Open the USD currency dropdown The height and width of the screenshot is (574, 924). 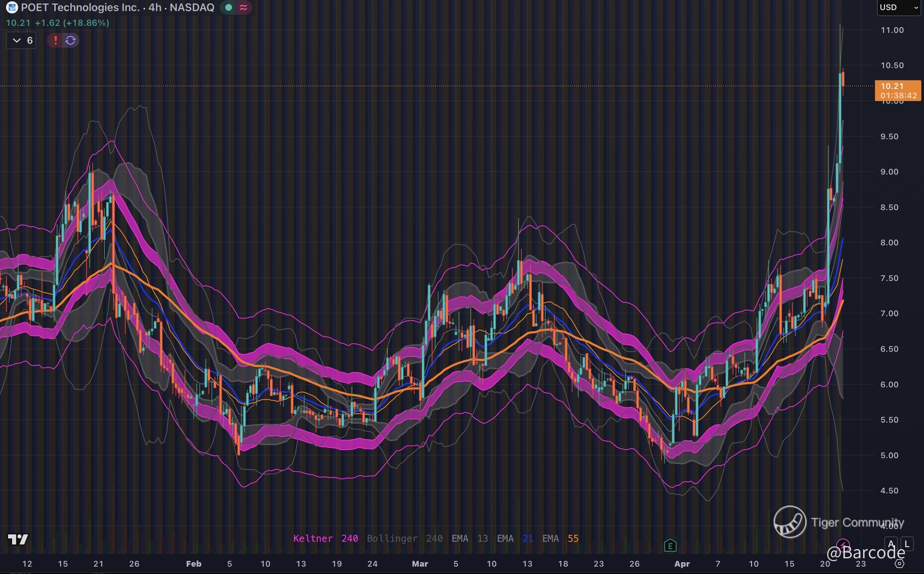(x=898, y=7)
